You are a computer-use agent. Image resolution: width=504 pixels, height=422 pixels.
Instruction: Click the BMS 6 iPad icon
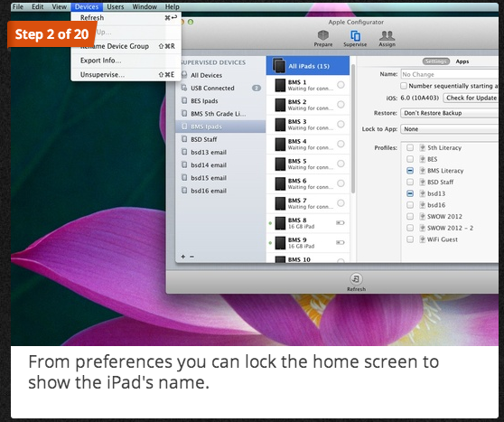(280, 183)
